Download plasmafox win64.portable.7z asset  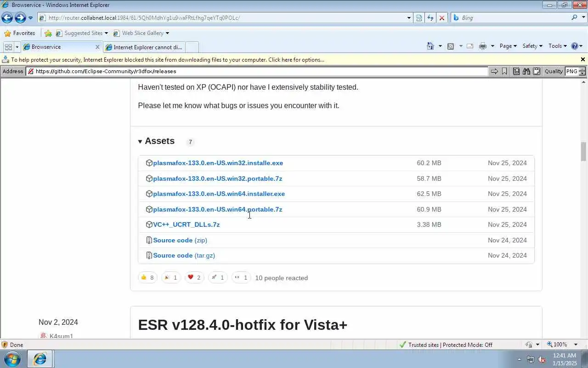pos(217,209)
